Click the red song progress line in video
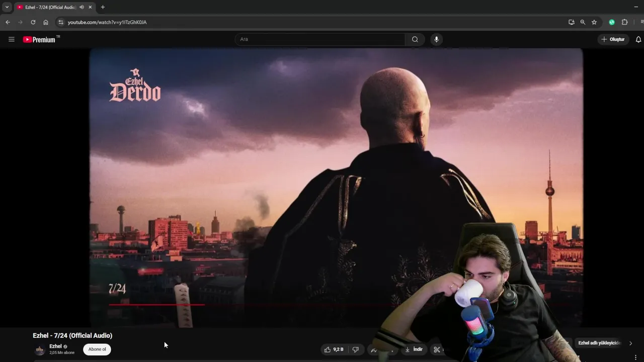This screenshot has width=644, height=362. pos(156,305)
